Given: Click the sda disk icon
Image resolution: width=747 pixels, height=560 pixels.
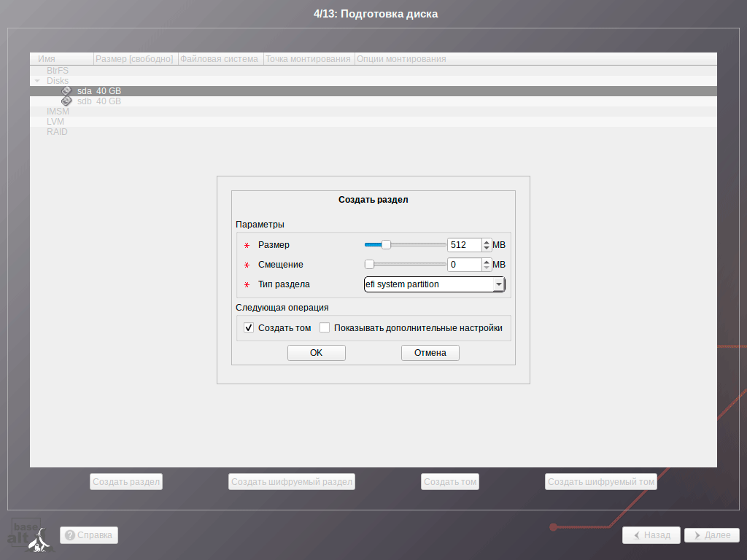Looking at the screenshot, I should tap(66, 91).
